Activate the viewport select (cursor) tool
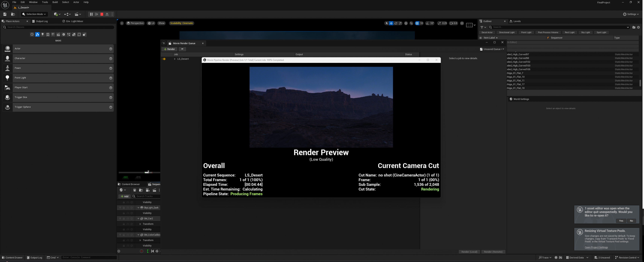Screen dimensions: 644x262 [387, 23]
